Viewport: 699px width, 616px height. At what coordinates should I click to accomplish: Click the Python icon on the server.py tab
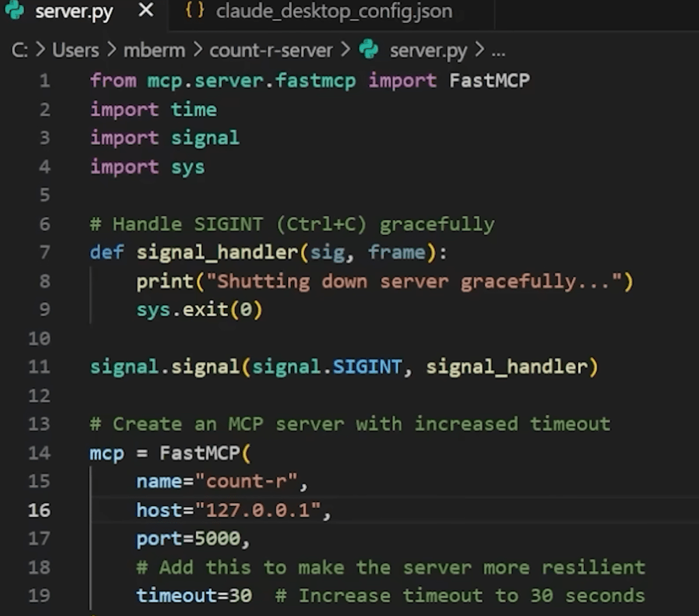tap(14, 12)
